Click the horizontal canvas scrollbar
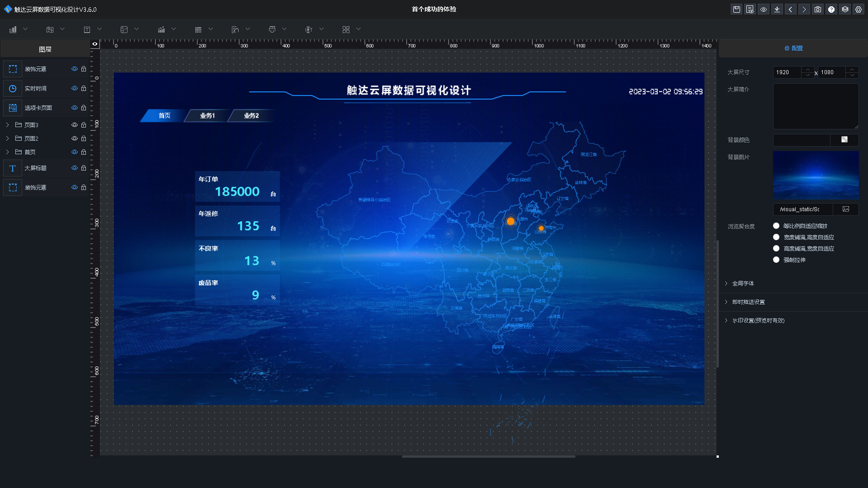Image resolution: width=868 pixels, height=488 pixels. 488,457
